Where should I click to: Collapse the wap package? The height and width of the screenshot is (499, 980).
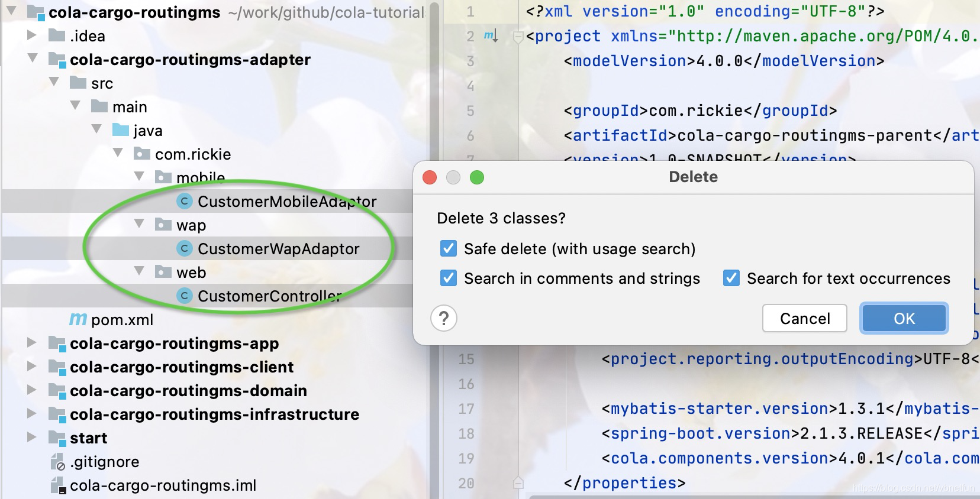point(139,224)
